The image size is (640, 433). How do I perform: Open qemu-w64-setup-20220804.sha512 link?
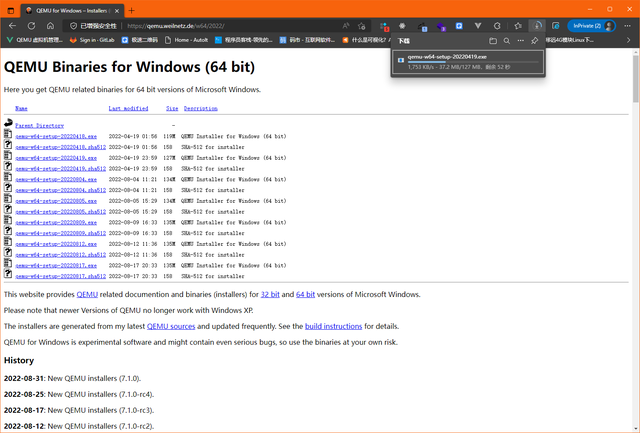[60, 190]
